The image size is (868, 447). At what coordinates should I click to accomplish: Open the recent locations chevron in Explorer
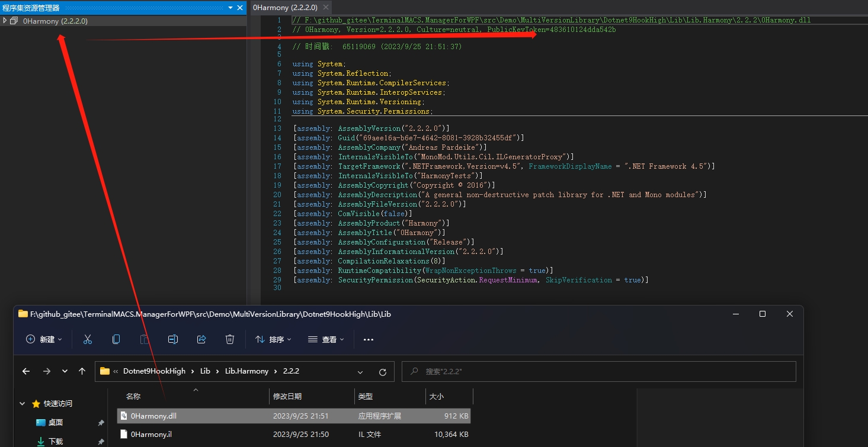(x=65, y=372)
